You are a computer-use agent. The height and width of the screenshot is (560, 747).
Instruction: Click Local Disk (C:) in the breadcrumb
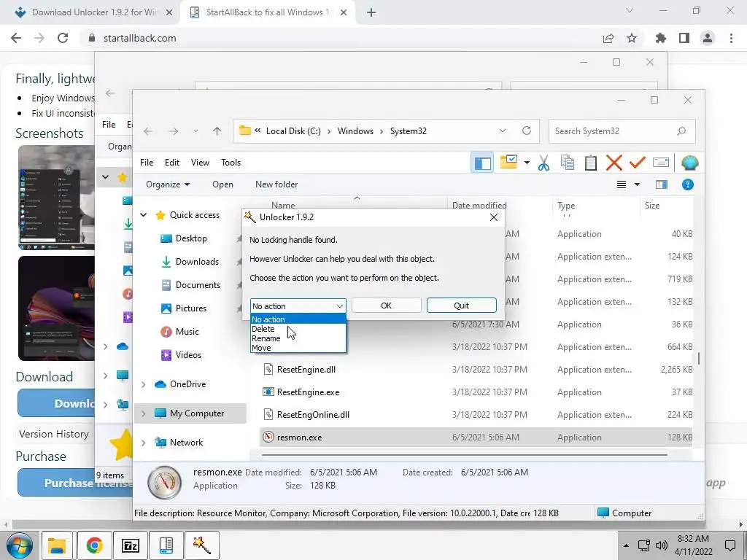coord(293,131)
